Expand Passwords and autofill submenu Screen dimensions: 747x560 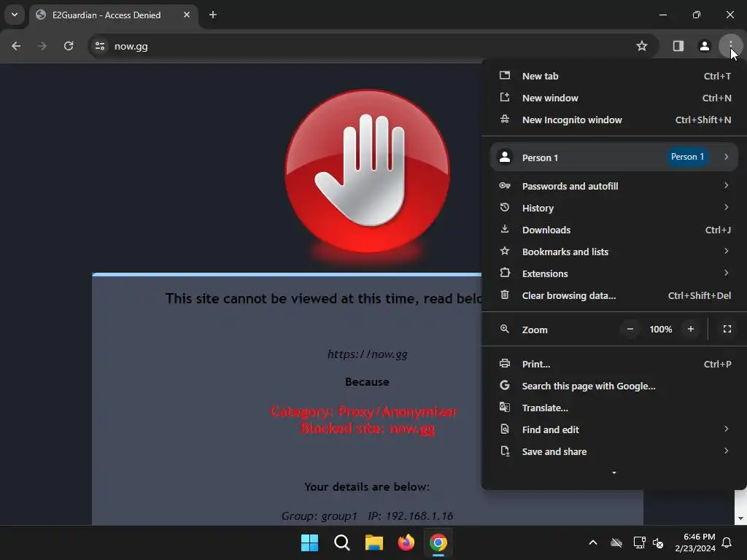tap(614, 186)
